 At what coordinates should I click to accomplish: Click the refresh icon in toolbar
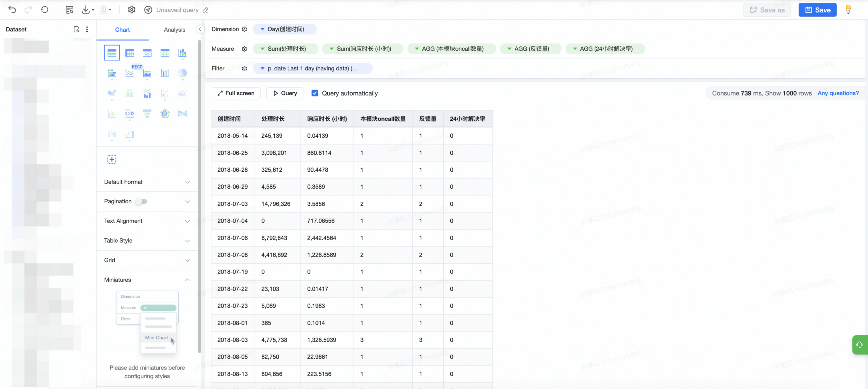(x=45, y=10)
